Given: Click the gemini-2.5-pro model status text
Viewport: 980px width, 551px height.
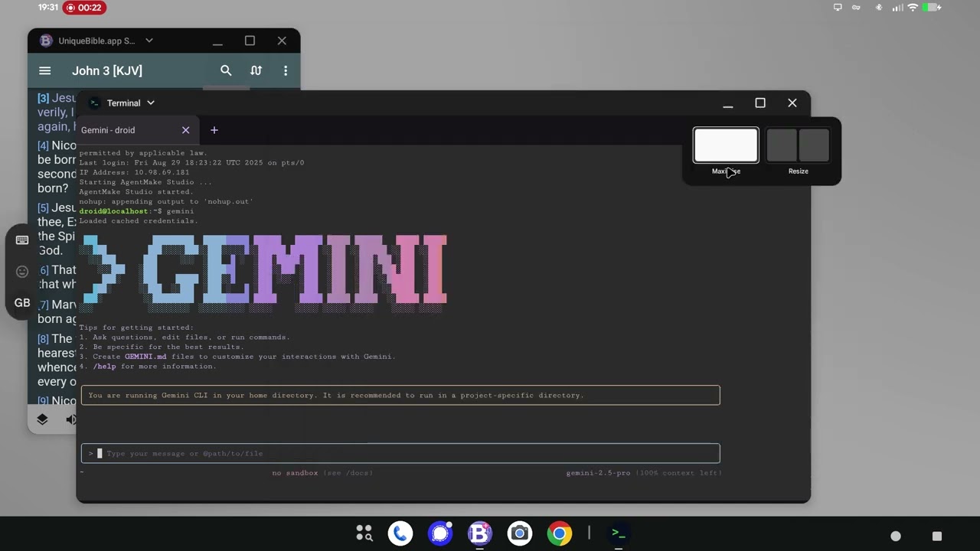Looking at the screenshot, I should pyautogui.click(x=598, y=473).
